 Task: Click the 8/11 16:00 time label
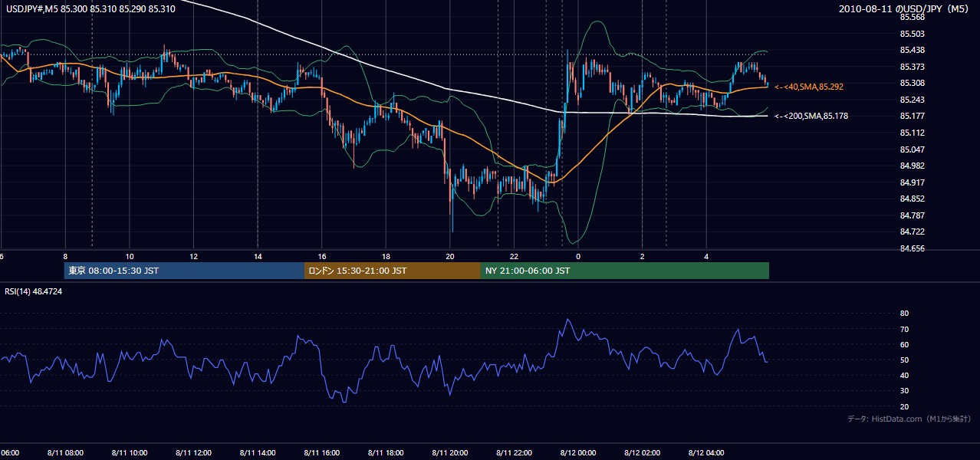[321, 453]
